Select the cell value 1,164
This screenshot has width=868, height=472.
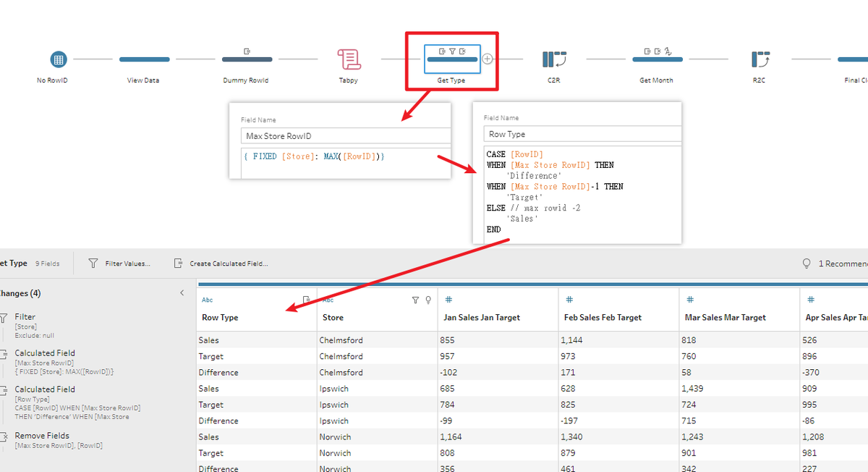(451, 437)
